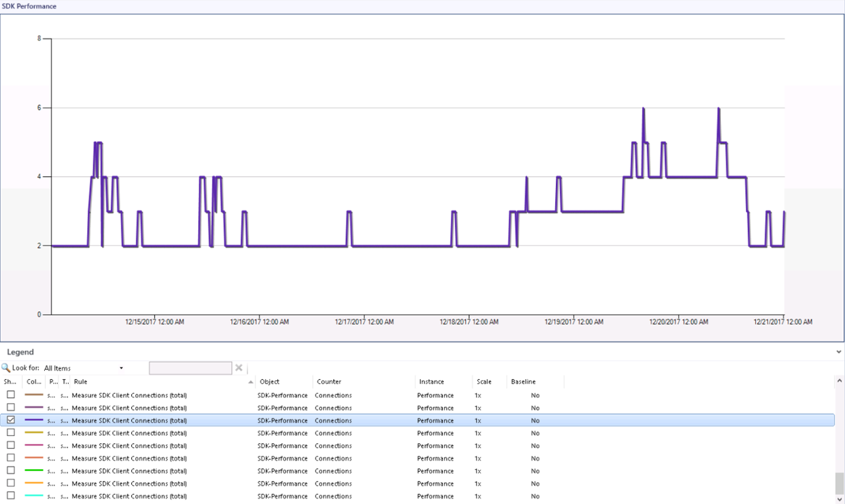Show the bright green series on chart
Viewport: 845px width, 504px height.
point(11,471)
